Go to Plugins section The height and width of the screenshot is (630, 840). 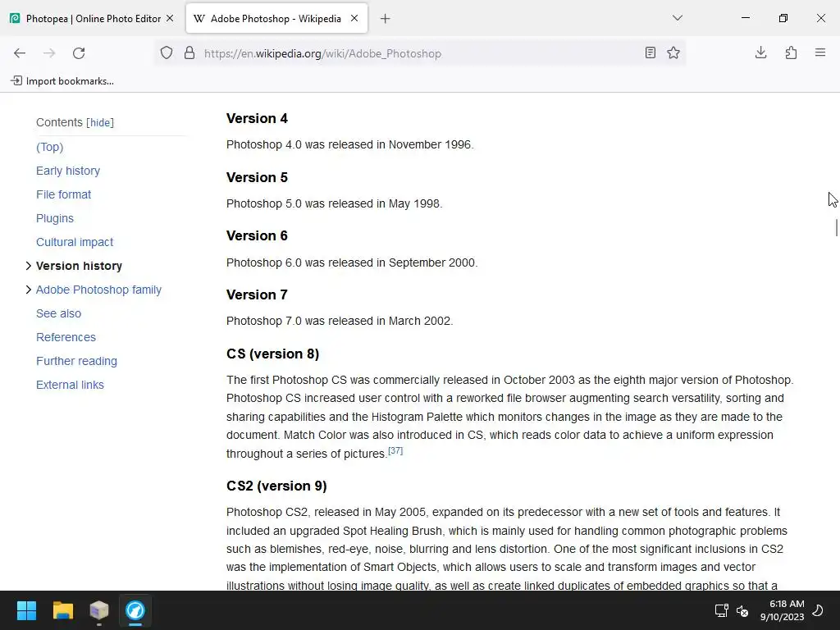coord(55,218)
